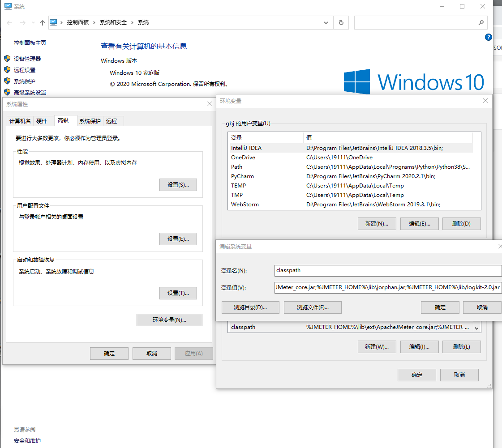Click 删除(L) for system variables

click(462, 347)
